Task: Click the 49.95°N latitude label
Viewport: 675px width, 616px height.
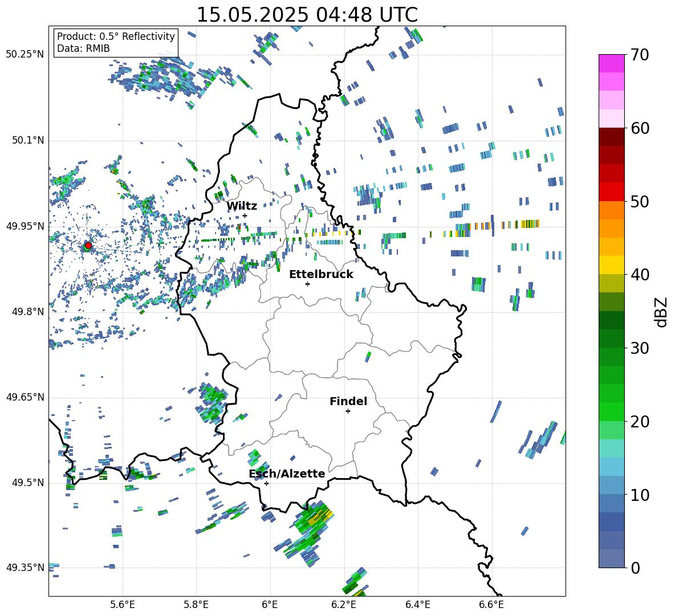Action: click(25, 226)
